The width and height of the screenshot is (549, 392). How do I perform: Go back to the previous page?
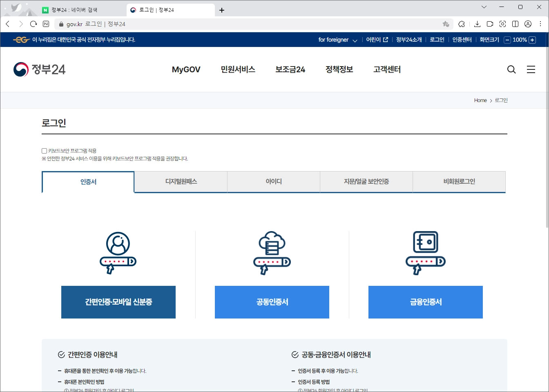(7, 24)
